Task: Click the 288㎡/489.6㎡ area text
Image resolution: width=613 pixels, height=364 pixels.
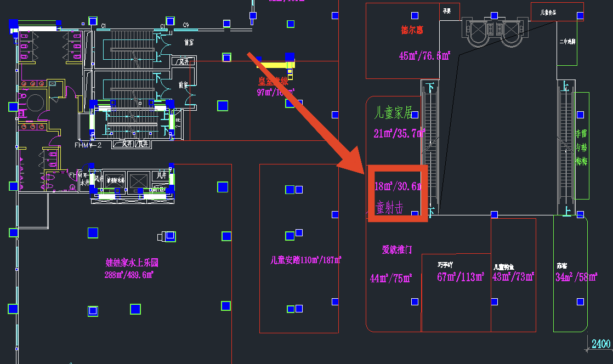Action: click(x=128, y=275)
